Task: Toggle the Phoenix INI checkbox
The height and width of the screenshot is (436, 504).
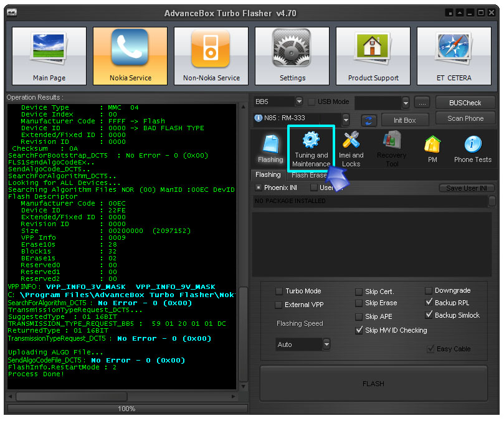Action: point(258,187)
